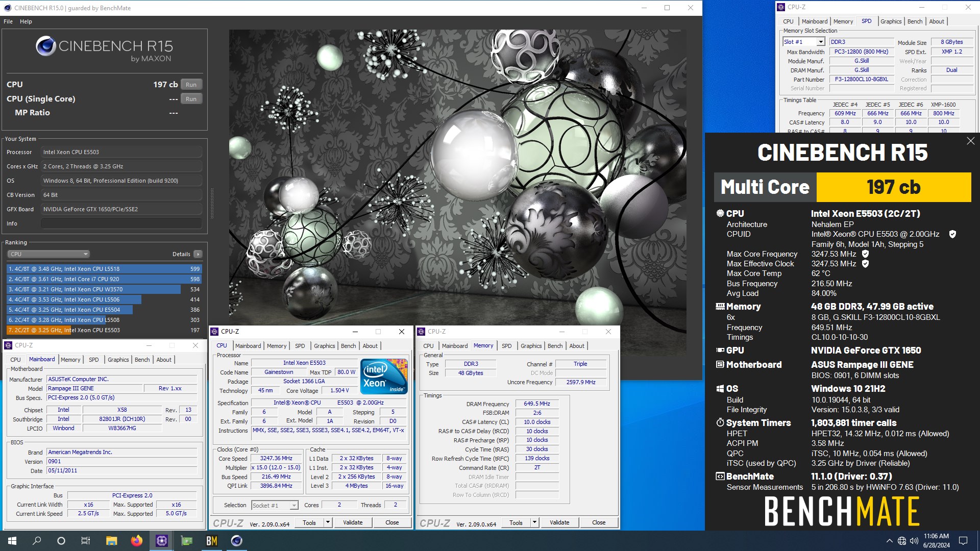Launch Firefox from taskbar
The image size is (980, 551).
(x=136, y=541)
